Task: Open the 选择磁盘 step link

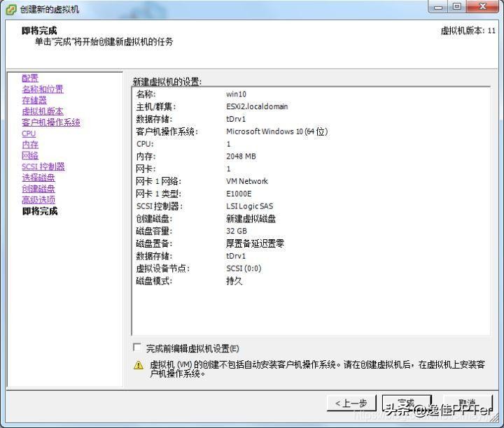Action: (x=38, y=178)
